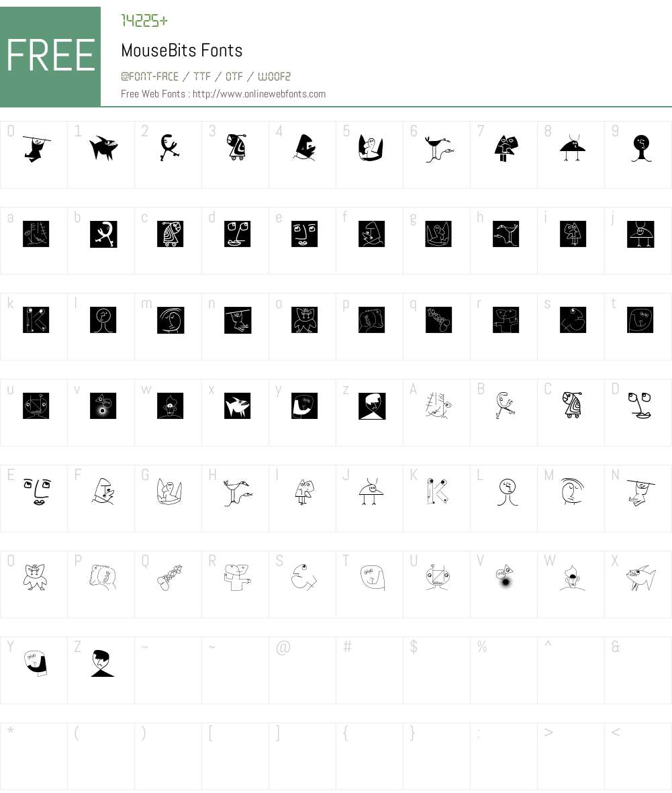This screenshot has height=793, width=672.
Task: Select the outline cat-face glyph in cell O
Action: 36,577
